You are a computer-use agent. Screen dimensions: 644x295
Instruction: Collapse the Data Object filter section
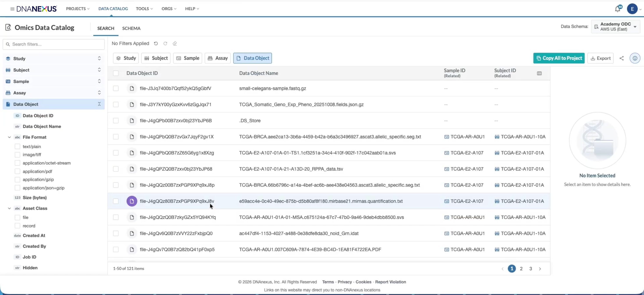tap(99, 104)
